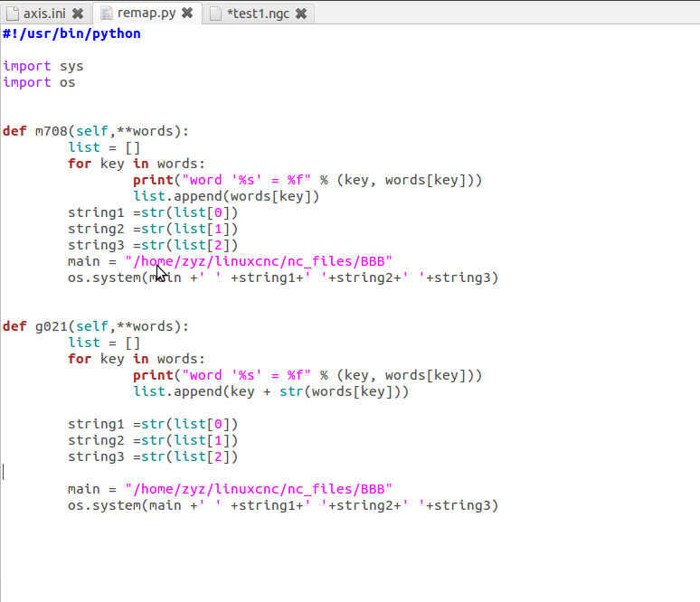Screen dimensions: 700x602
Task: Click the 'import sys' line
Action: point(43,66)
